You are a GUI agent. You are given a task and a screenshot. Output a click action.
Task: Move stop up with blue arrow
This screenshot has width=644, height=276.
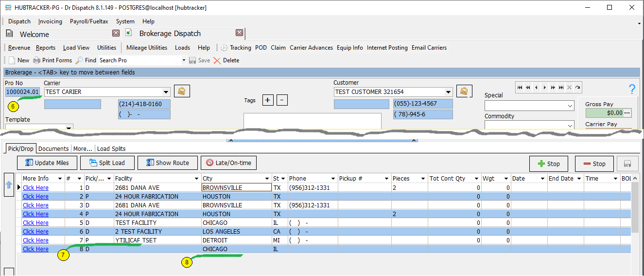(x=9, y=185)
